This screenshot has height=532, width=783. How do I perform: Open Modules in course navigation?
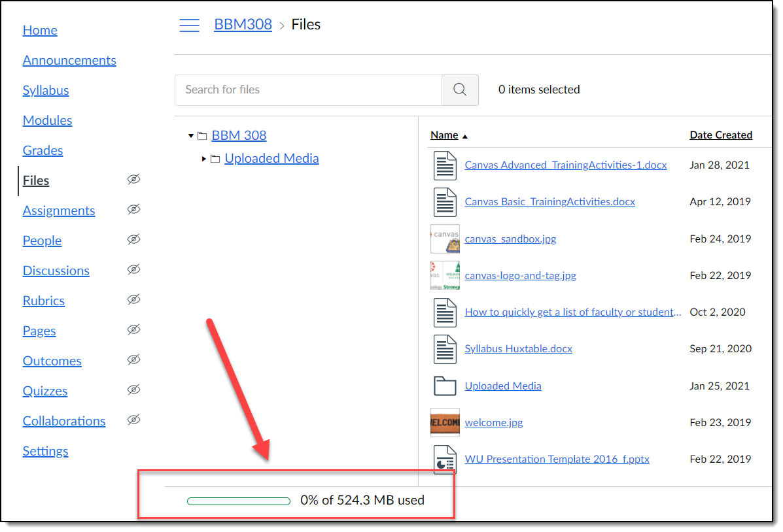(48, 120)
